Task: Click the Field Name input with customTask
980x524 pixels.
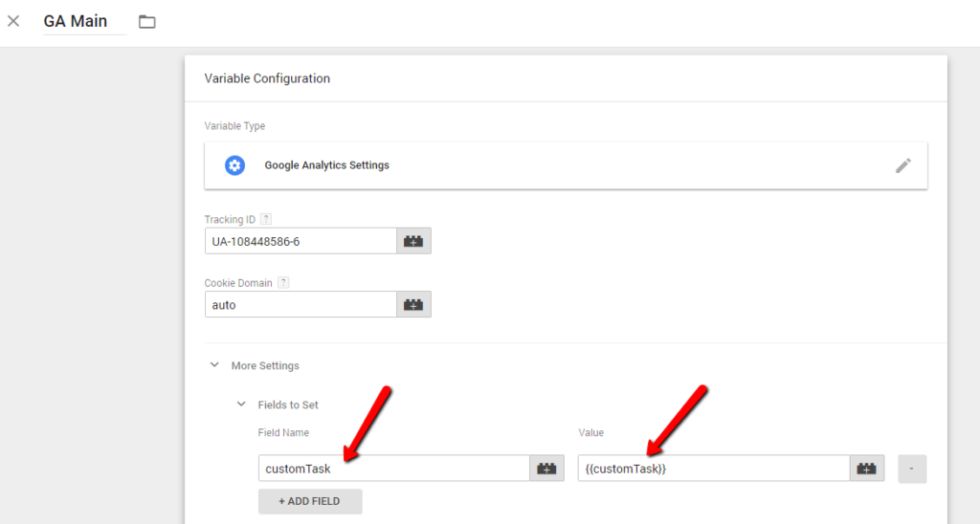Action: 393,469
